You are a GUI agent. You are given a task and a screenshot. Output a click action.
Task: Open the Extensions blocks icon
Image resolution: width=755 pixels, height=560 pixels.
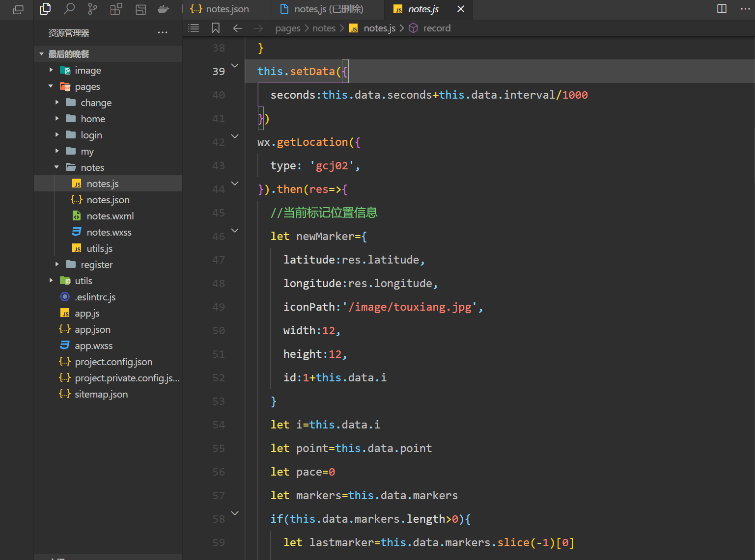click(x=116, y=9)
